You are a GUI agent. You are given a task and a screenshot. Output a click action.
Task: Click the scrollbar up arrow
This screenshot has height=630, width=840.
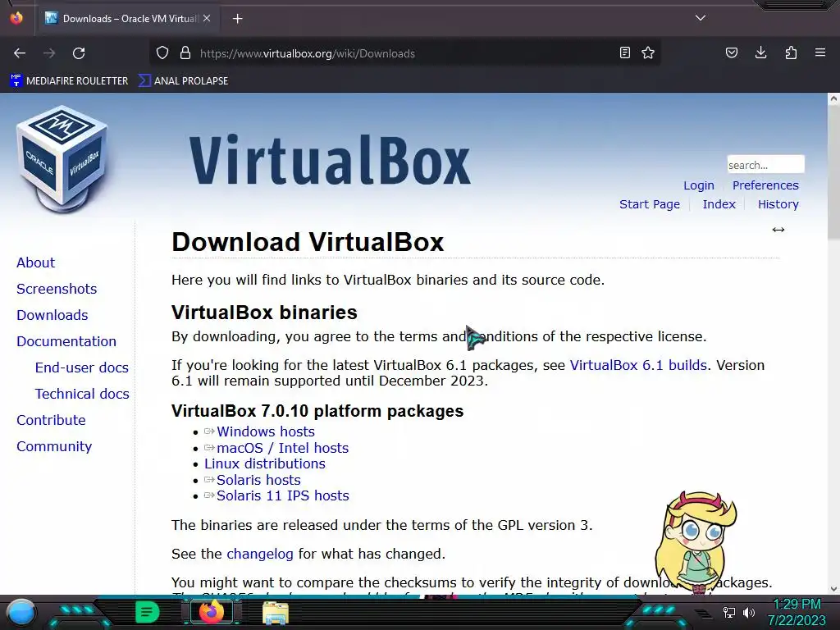tap(833, 98)
